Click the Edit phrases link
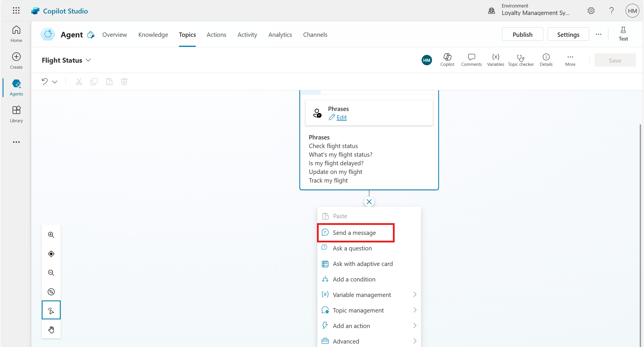 [x=341, y=118]
